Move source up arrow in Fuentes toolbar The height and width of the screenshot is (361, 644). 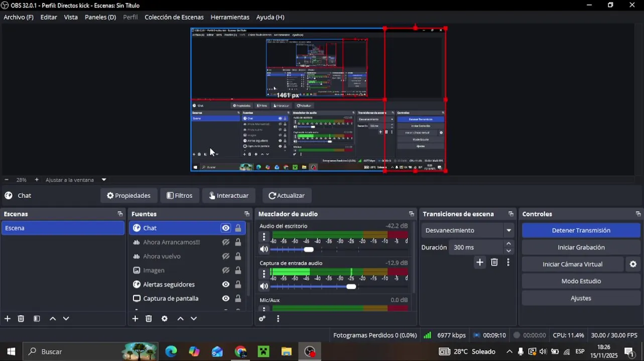coord(180,318)
